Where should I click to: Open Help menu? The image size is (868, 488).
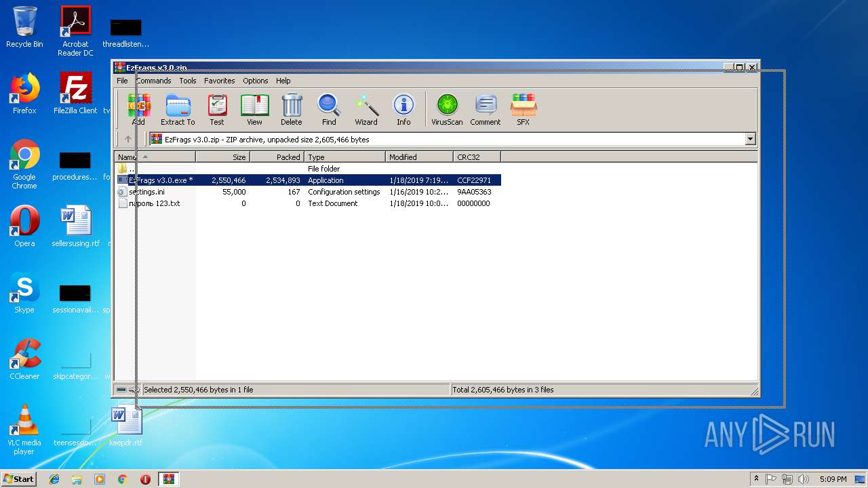(x=283, y=81)
